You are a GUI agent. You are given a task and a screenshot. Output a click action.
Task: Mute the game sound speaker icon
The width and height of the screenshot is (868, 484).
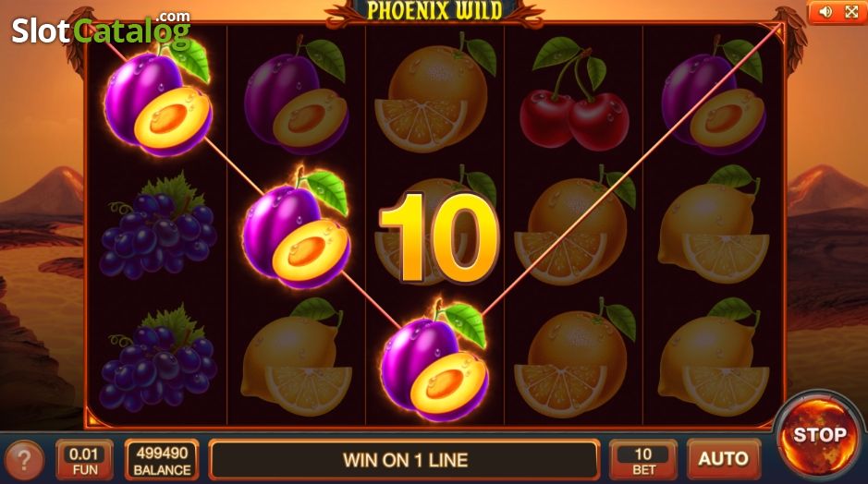point(825,12)
